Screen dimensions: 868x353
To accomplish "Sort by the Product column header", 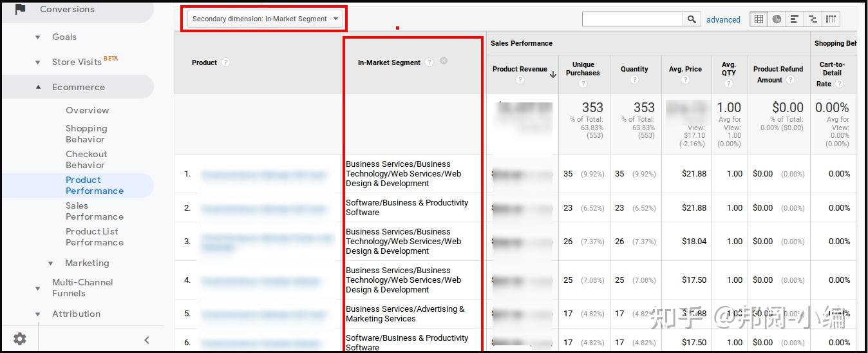I will [x=204, y=62].
